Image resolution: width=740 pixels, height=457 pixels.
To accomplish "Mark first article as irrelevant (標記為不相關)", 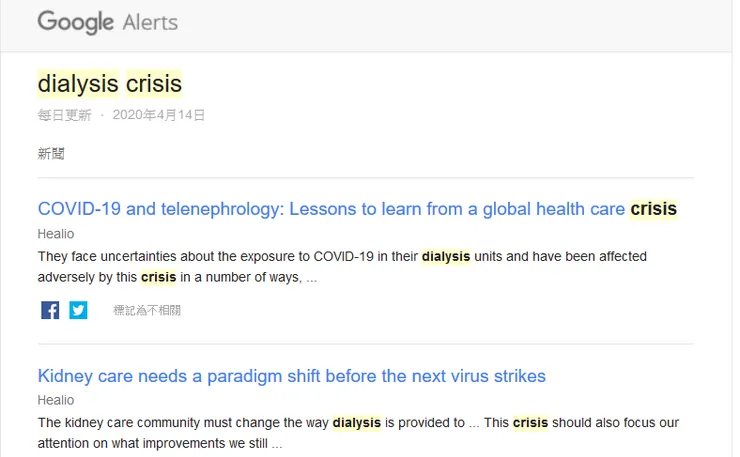I will (x=147, y=311).
